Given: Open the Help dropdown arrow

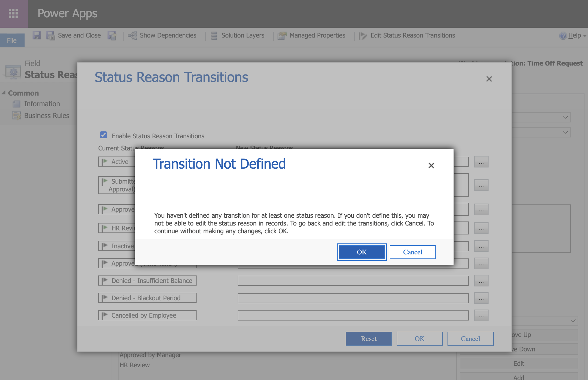Looking at the screenshot, I should 585,36.
